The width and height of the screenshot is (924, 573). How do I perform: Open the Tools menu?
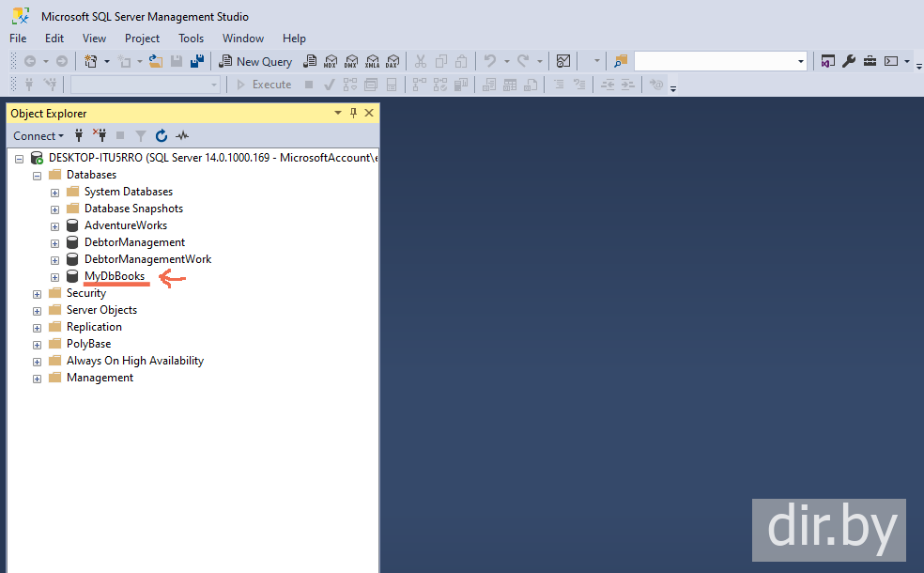(191, 39)
